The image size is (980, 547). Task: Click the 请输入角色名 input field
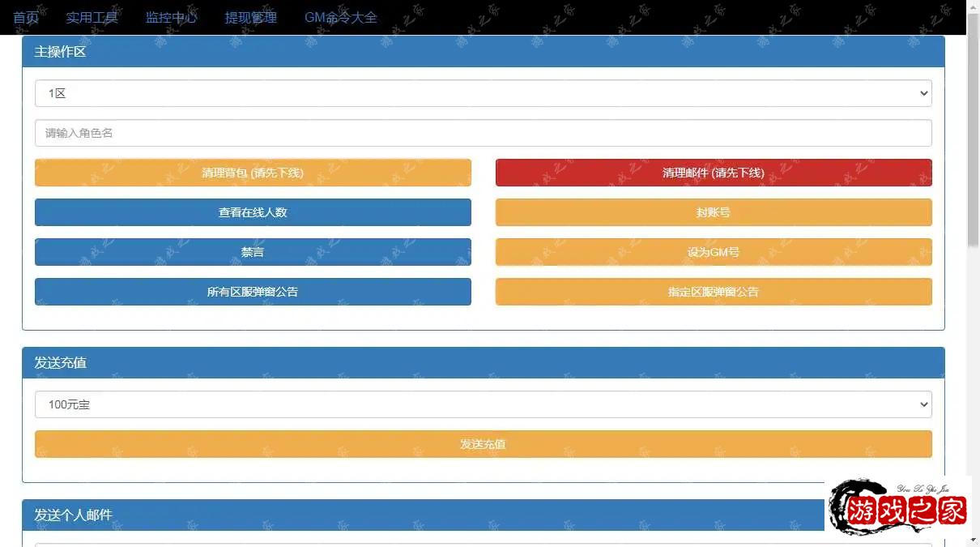pos(483,133)
